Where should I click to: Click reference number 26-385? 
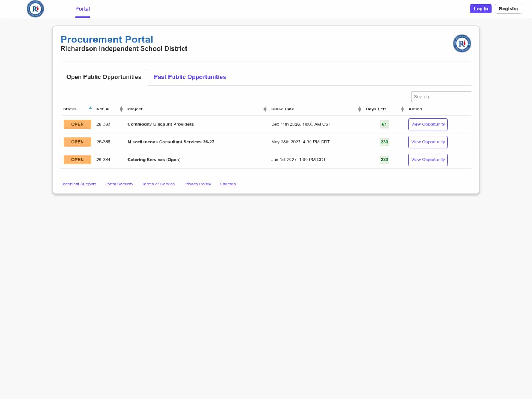(x=103, y=142)
